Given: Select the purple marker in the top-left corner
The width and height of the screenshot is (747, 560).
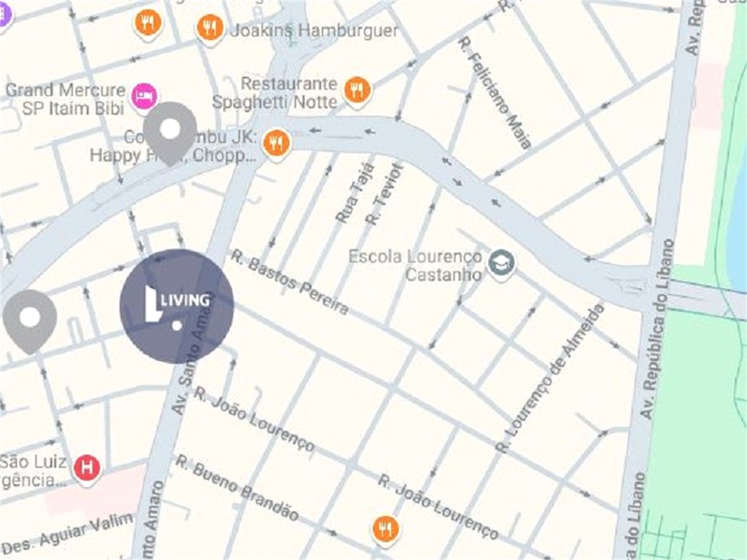Looking at the screenshot, I should tap(4, 13).
